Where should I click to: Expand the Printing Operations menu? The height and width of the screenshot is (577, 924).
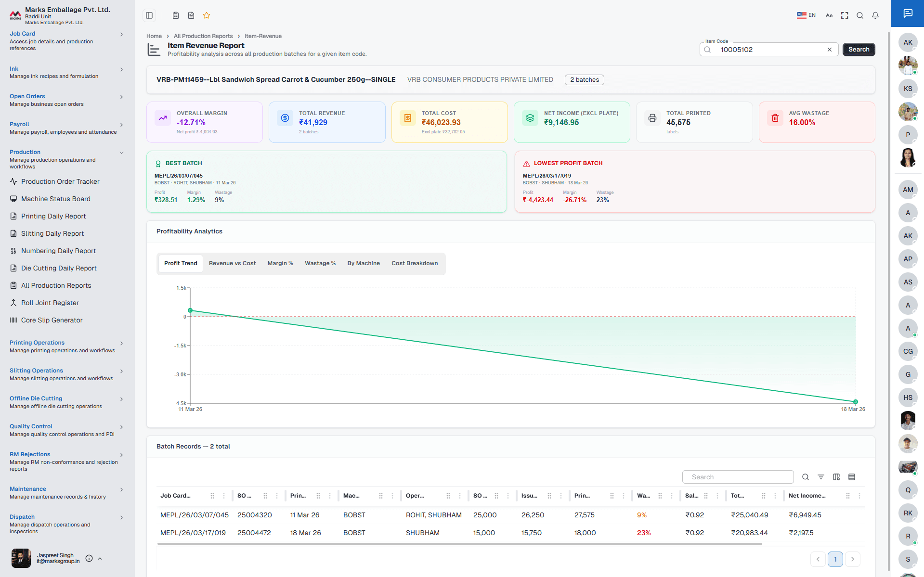[x=66, y=346]
